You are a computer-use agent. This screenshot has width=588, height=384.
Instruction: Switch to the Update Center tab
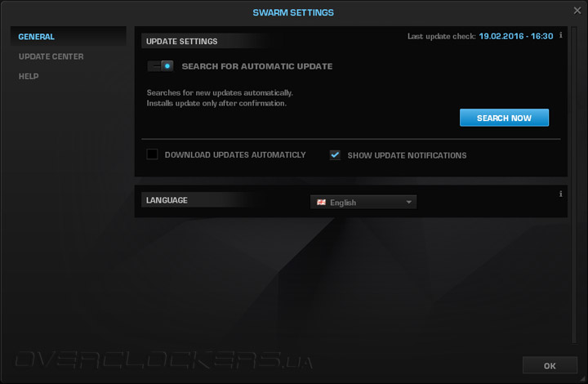[51, 56]
